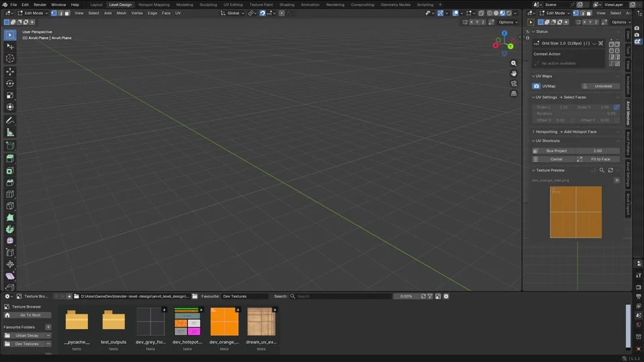Select the Add Cube tool
This screenshot has width=644, height=362.
[10, 145]
